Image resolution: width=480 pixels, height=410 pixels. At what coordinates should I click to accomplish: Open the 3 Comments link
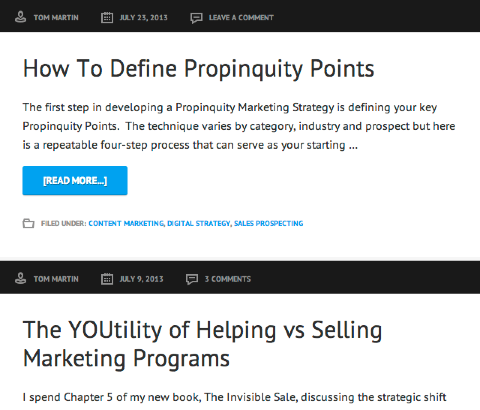228,279
